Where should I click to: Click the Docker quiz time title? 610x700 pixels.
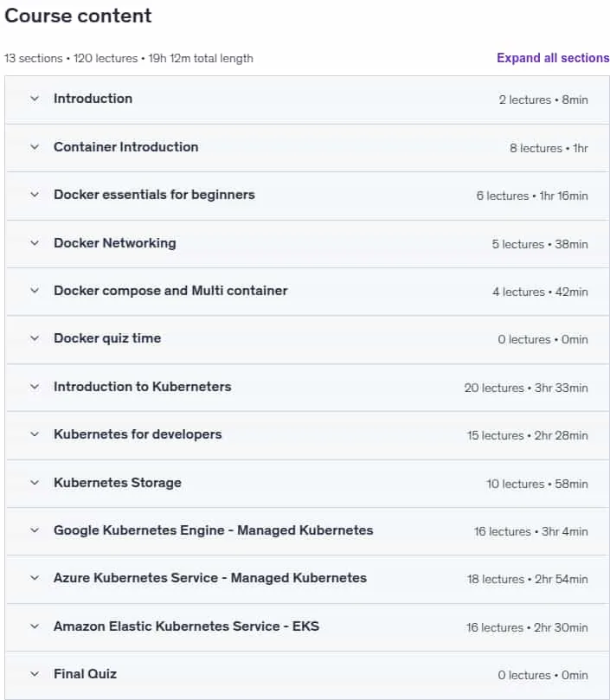(x=107, y=338)
